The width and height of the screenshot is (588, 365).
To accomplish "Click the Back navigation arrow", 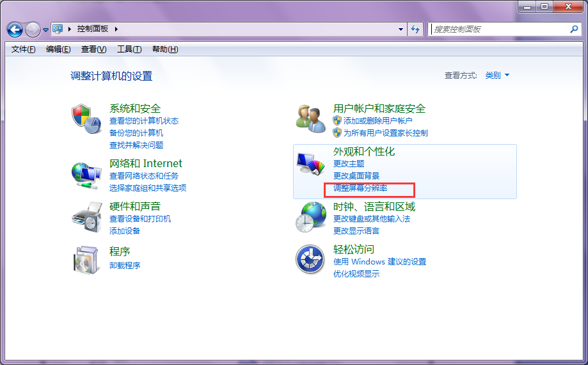I will (x=15, y=29).
